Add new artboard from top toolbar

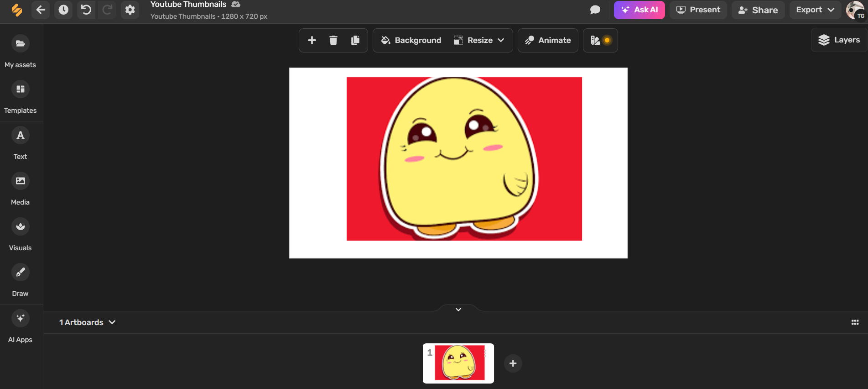coord(312,40)
